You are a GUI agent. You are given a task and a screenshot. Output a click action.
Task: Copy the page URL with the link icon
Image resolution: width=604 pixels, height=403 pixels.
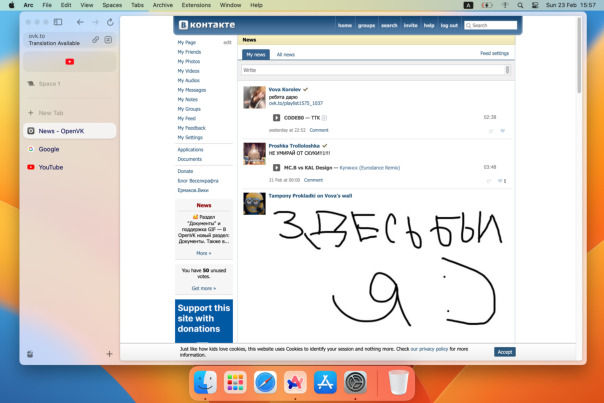(x=95, y=39)
